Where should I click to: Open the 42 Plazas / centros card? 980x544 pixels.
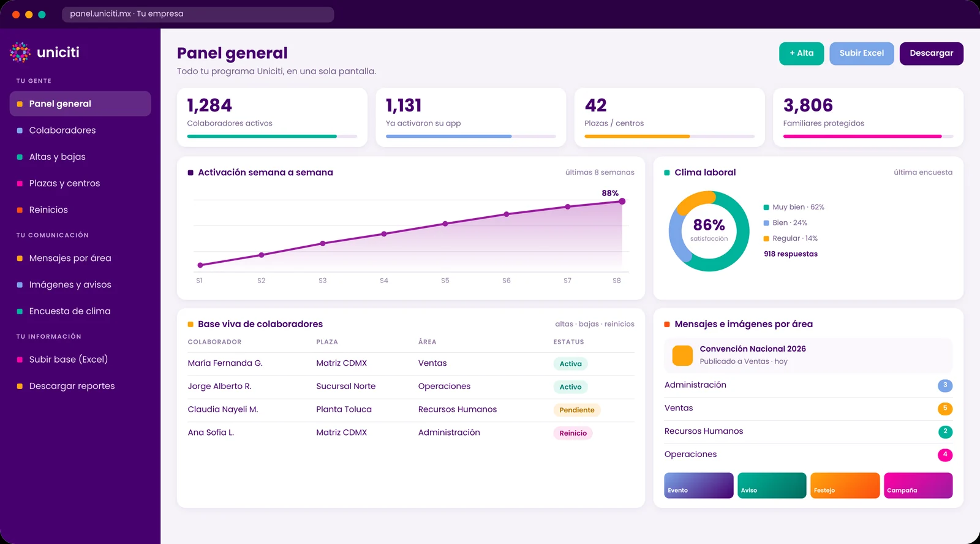669,117
